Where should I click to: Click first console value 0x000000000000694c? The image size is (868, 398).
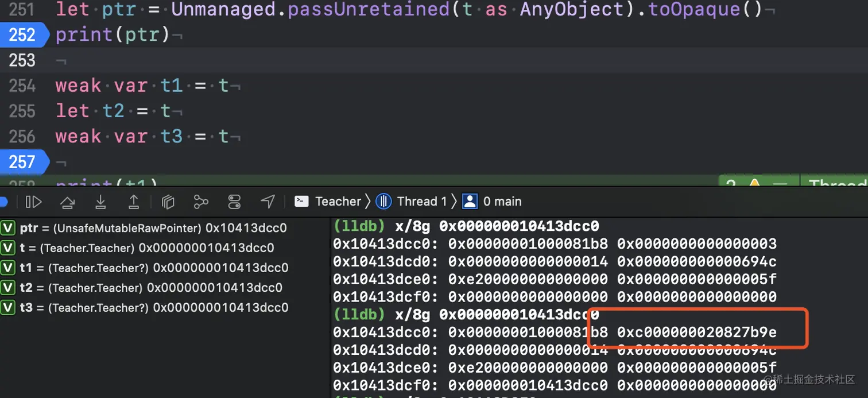(697, 261)
